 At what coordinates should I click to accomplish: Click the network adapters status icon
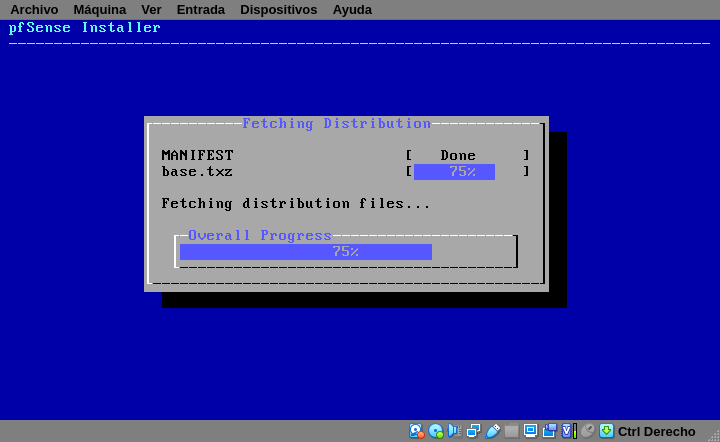[x=473, y=431]
